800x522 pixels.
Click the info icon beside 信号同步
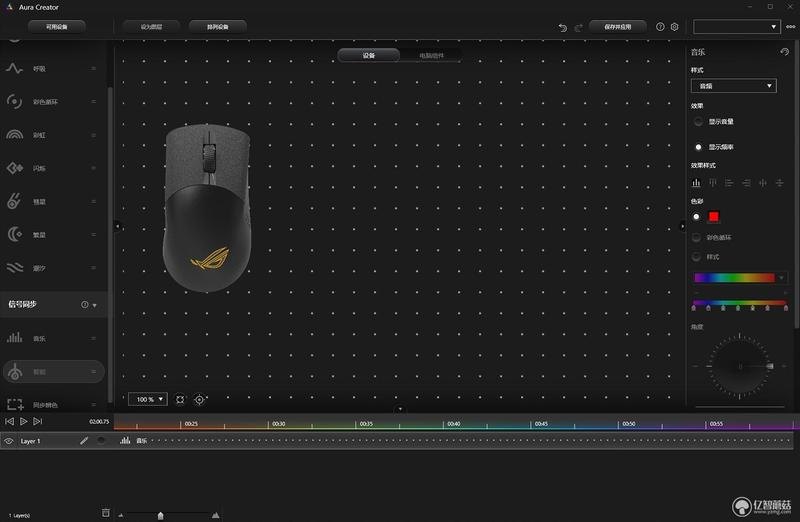coord(85,304)
